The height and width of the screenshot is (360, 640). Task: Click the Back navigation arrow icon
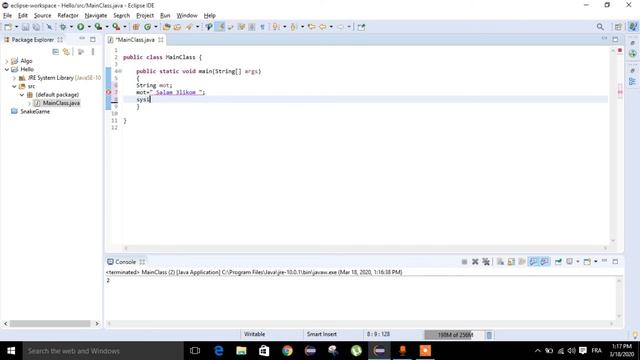(322, 27)
